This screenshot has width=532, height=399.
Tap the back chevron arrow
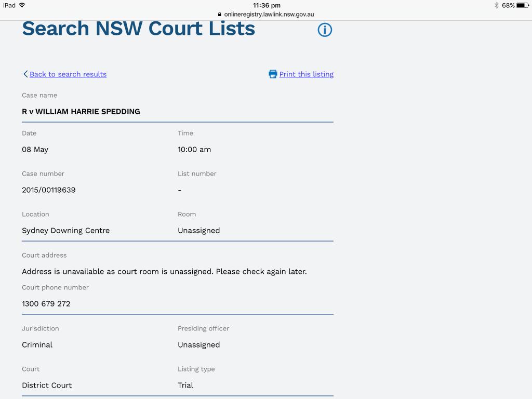pyautogui.click(x=25, y=74)
